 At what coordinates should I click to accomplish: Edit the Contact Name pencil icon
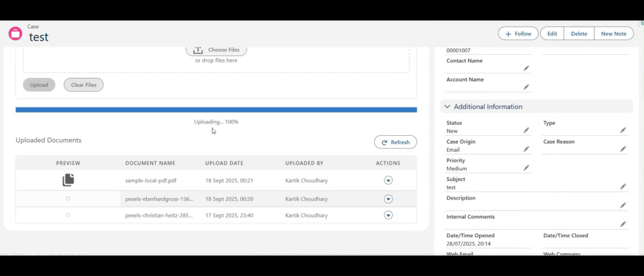(526, 68)
